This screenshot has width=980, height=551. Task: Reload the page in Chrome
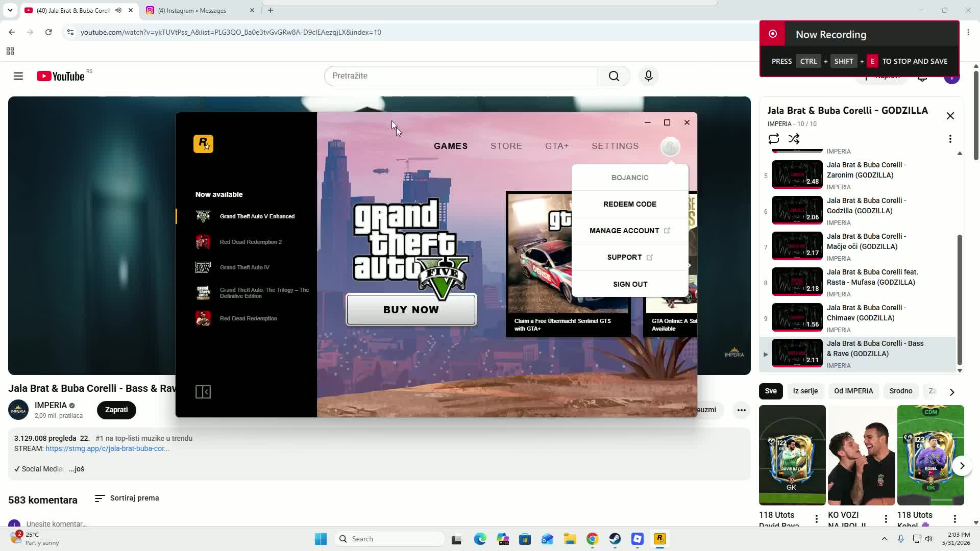coord(48,32)
